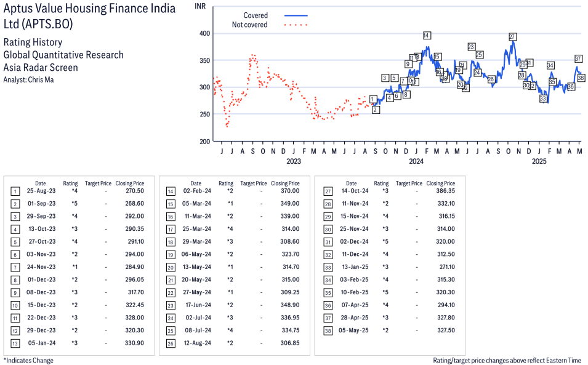Click the blue Covered legend line
The height and width of the screenshot is (365, 588).
296,16
